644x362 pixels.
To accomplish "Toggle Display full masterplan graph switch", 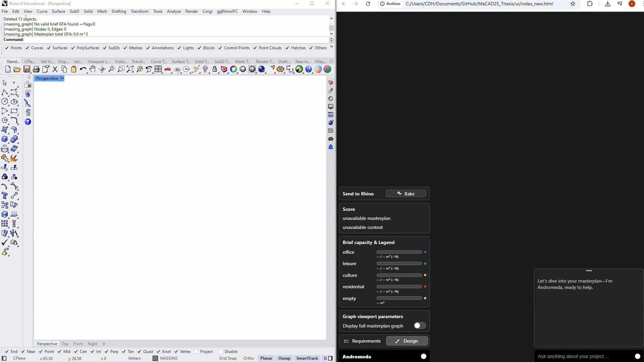I will click(420, 326).
